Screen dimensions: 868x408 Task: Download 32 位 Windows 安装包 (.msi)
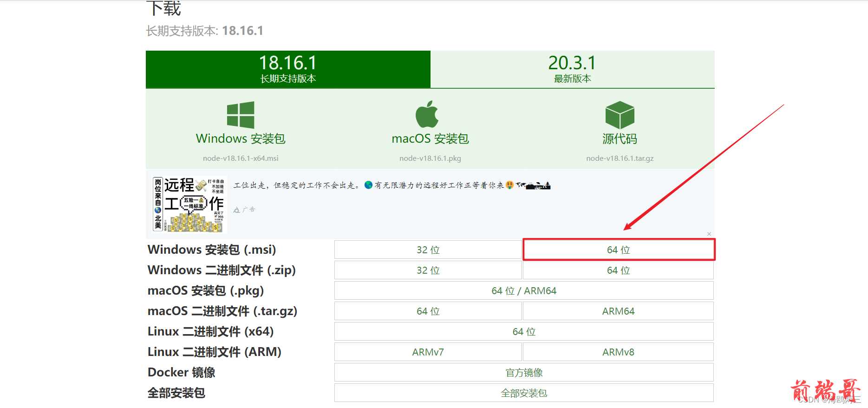click(x=428, y=250)
